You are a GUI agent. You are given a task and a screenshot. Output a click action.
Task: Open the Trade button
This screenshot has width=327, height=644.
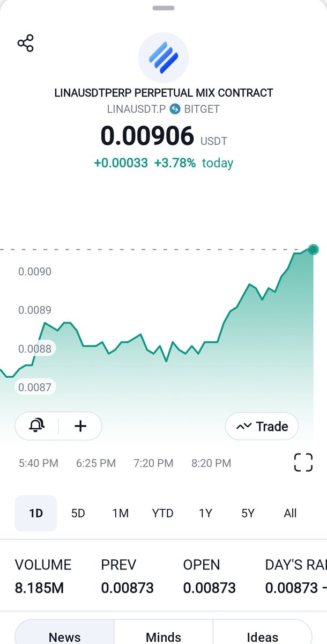[262, 427]
